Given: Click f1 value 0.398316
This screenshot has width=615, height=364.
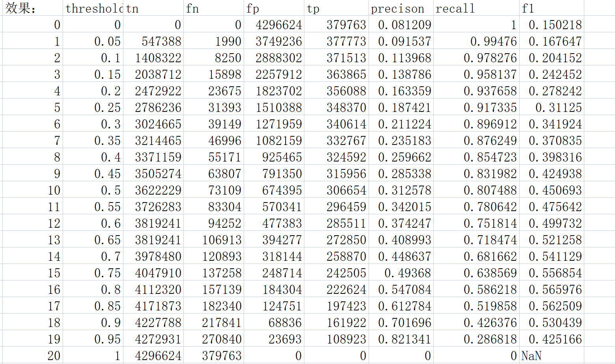Looking at the screenshot, I should [552, 157].
